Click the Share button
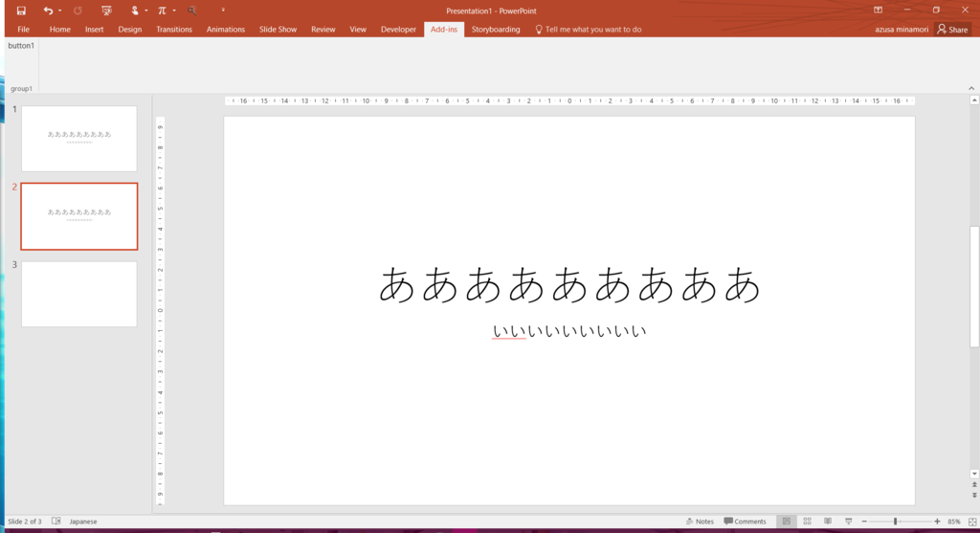The height and width of the screenshot is (533, 980). tap(952, 30)
